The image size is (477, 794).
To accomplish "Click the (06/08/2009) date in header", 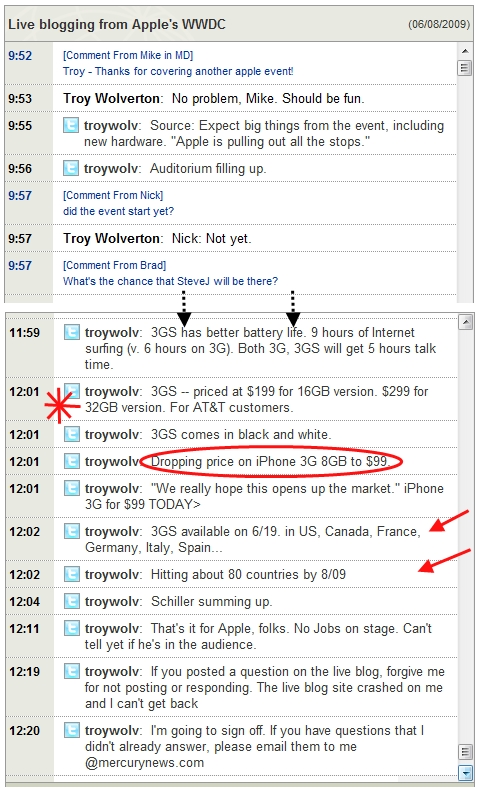I will (x=439, y=24).
